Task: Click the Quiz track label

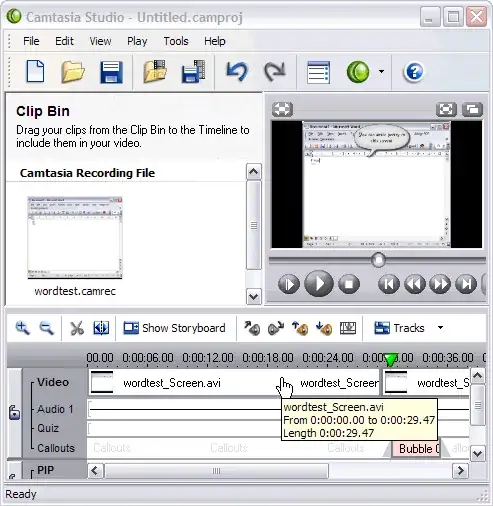Action: (x=48, y=428)
